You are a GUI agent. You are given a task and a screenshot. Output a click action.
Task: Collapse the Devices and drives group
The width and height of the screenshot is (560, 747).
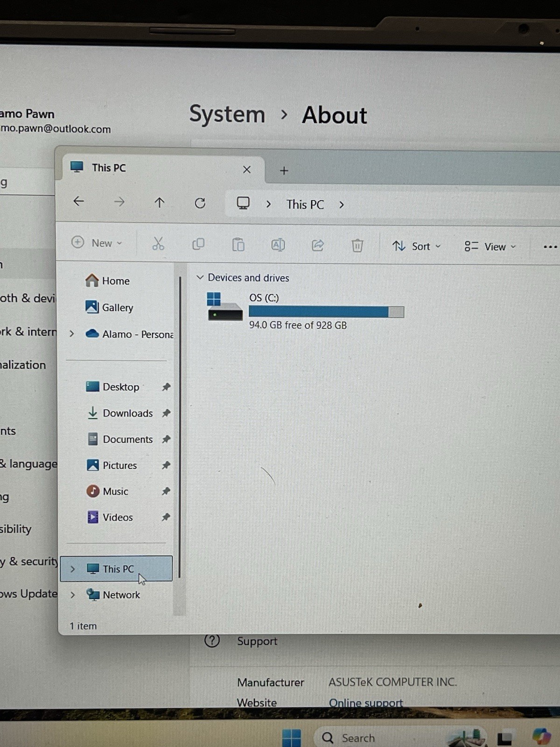pos(200,277)
